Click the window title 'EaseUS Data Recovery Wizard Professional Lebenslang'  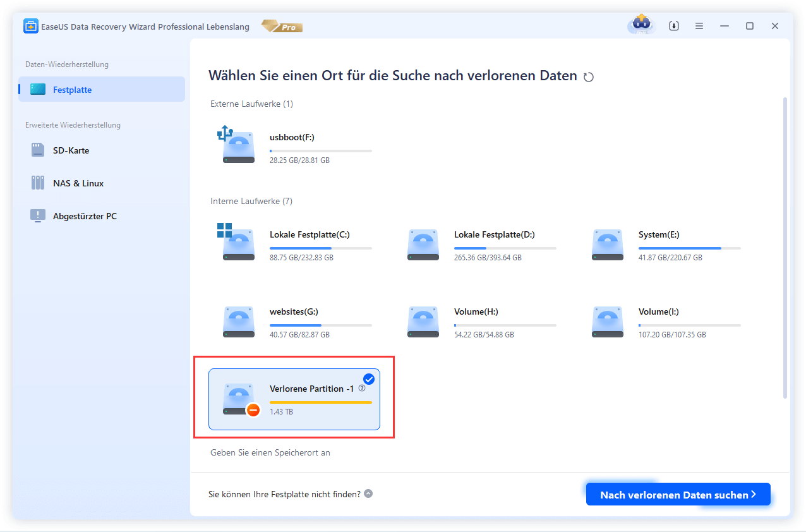pos(147,27)
